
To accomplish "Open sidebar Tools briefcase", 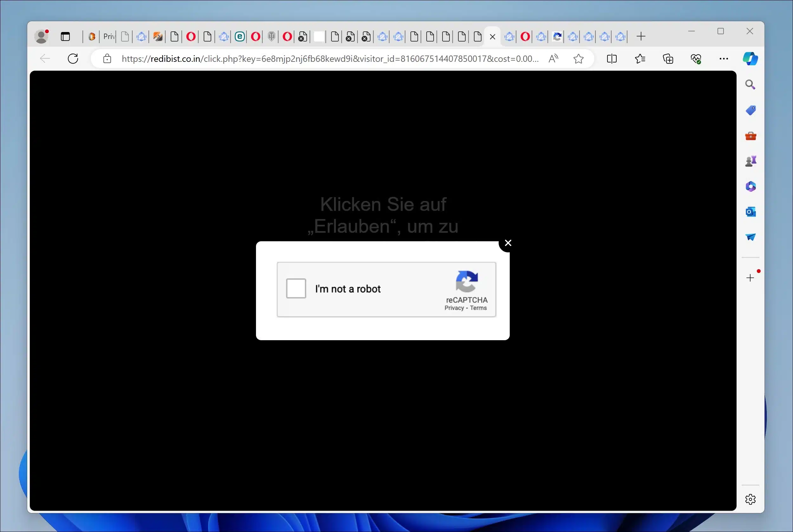I will [750, 136].
